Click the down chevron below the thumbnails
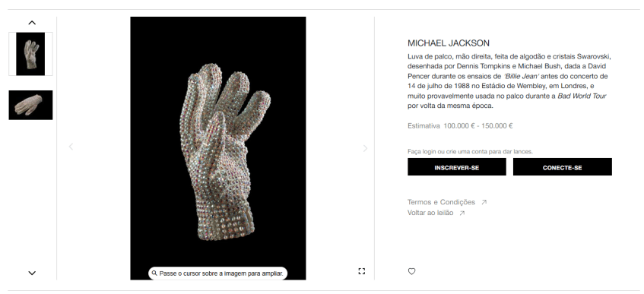The image size is (644, 294). click(32, 273)
